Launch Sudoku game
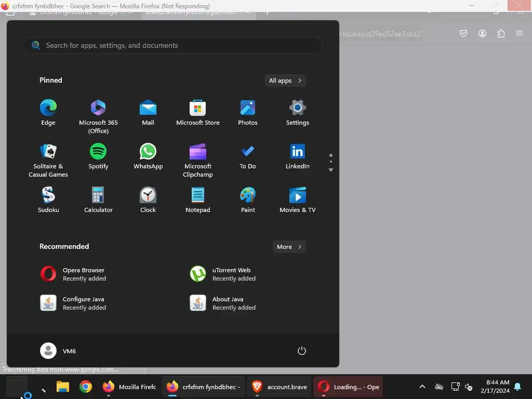 [x=48, y=200]
